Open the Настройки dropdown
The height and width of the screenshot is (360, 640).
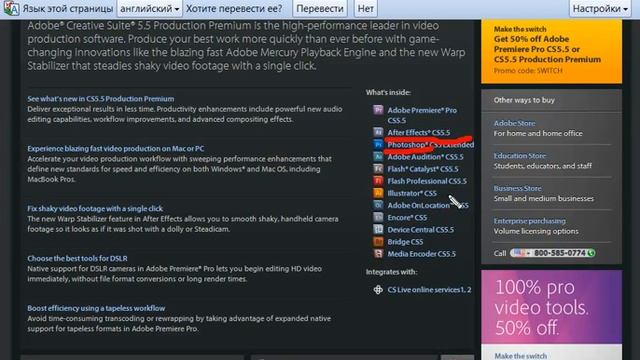point(600,9)
